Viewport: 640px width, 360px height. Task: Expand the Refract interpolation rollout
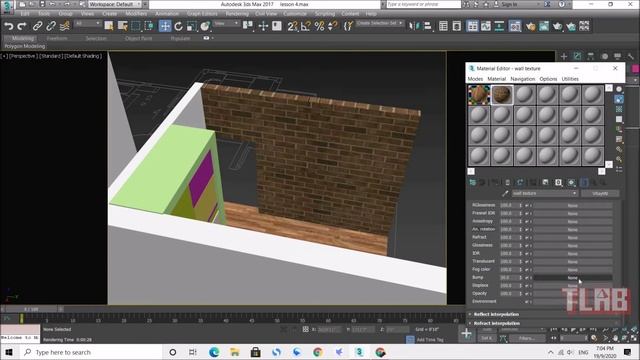[x=543, y=323]
